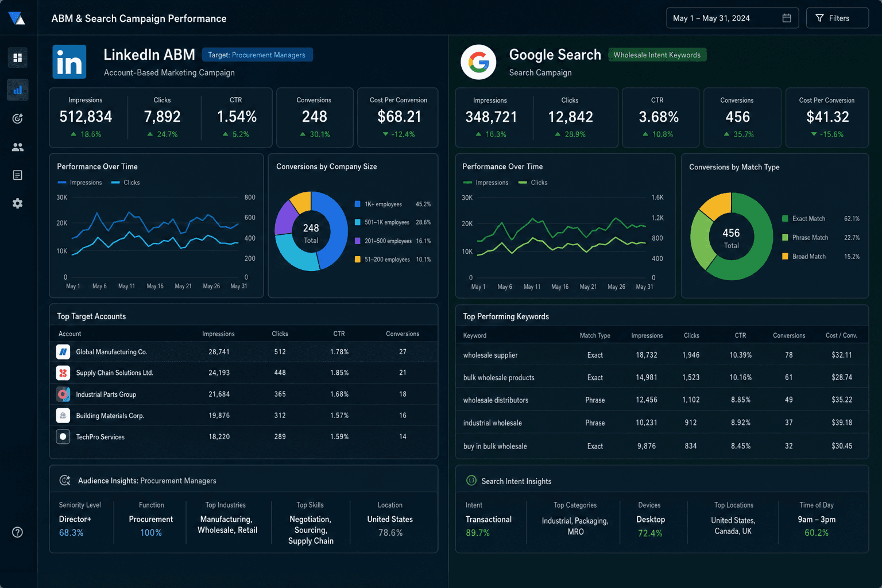Click the Wholesale Intent Keywords tag
The height and width of the screenshot is (588, 882).
coord(657,55)
